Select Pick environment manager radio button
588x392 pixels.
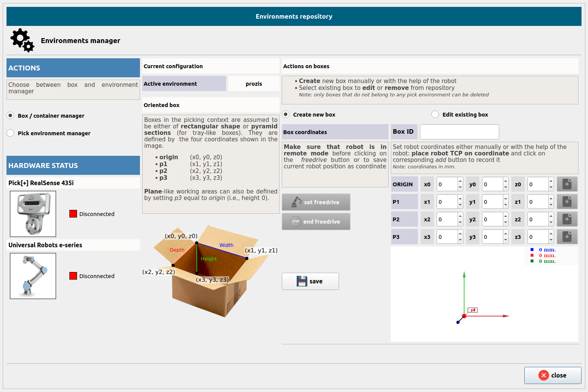11,133
